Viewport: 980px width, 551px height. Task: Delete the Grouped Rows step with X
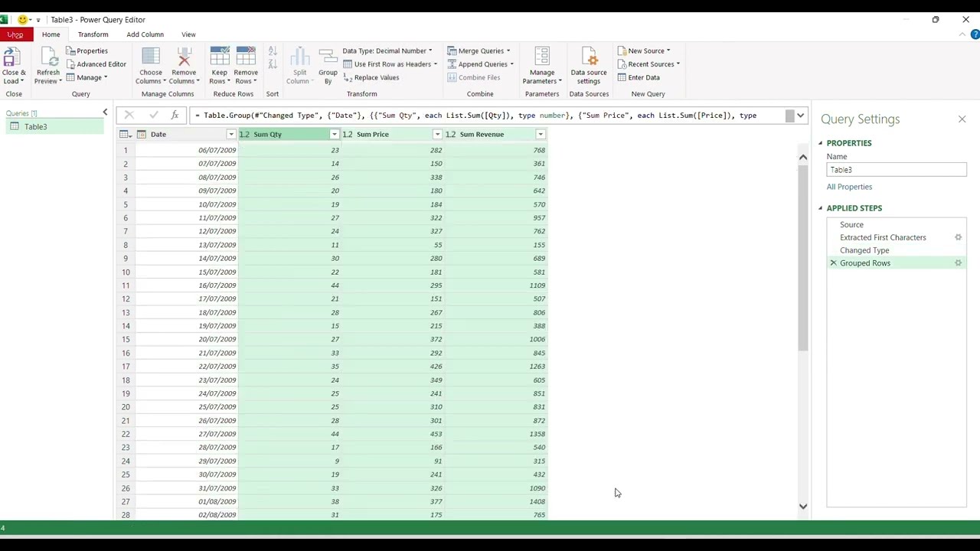(x=833, y=263)
